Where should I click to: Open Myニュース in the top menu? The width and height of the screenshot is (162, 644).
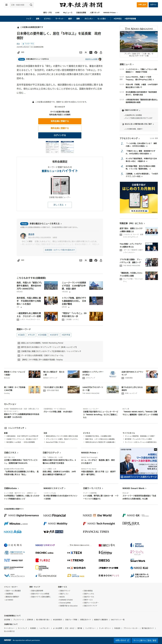pyautogui.click(x=68, y=13)
